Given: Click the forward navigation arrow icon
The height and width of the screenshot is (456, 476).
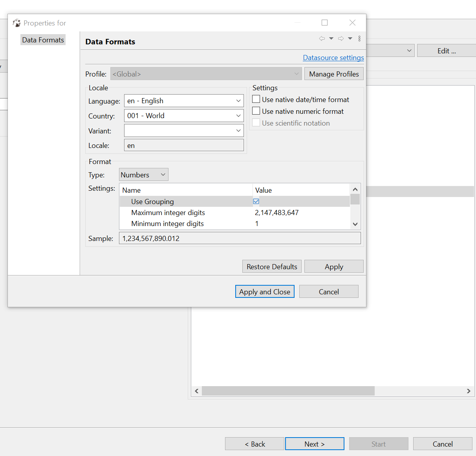Looking at the screenshot, I should [x=341, y=38].
